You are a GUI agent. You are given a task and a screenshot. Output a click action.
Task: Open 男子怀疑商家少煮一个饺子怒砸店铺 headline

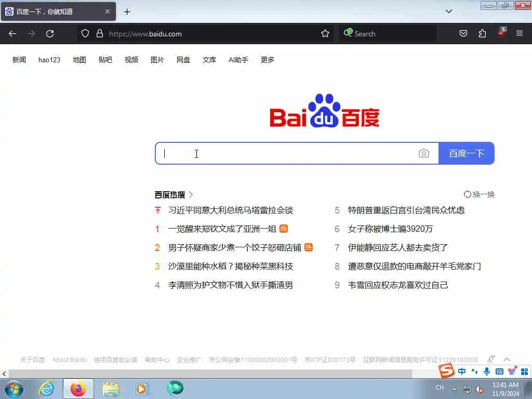234,248
